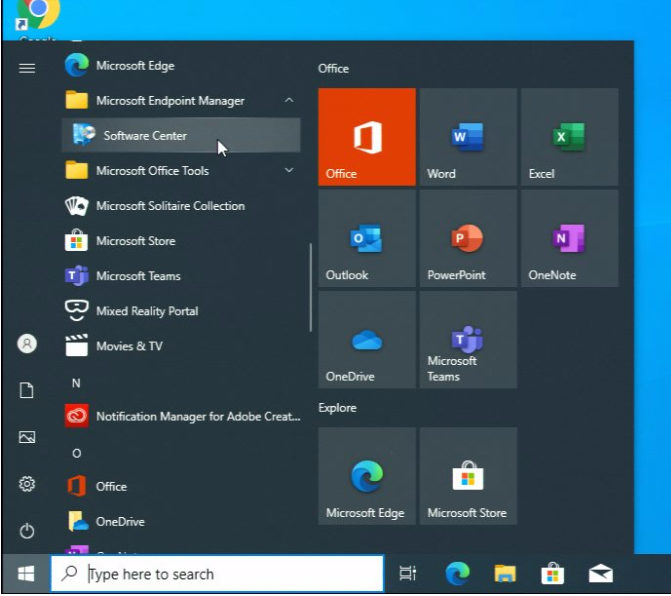This screenshot has height=596, width=671.
Task: Open Movies & TV app
Action: 181,346
